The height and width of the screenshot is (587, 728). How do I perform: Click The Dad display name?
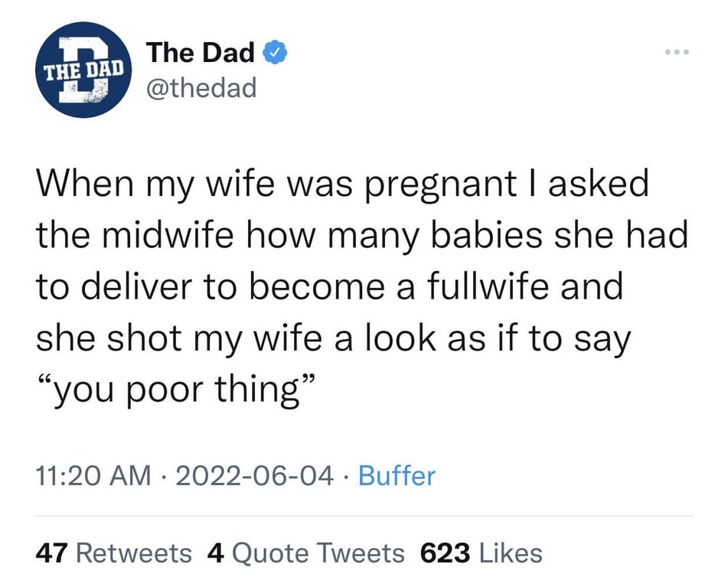(x=201, y=52)
